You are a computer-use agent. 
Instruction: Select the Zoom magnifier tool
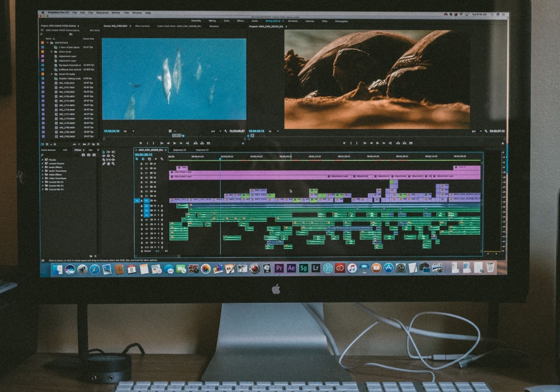tap(113, 164)
